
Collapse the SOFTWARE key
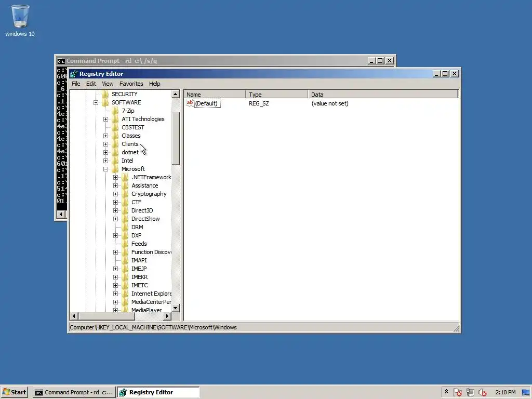coord(96,102)
